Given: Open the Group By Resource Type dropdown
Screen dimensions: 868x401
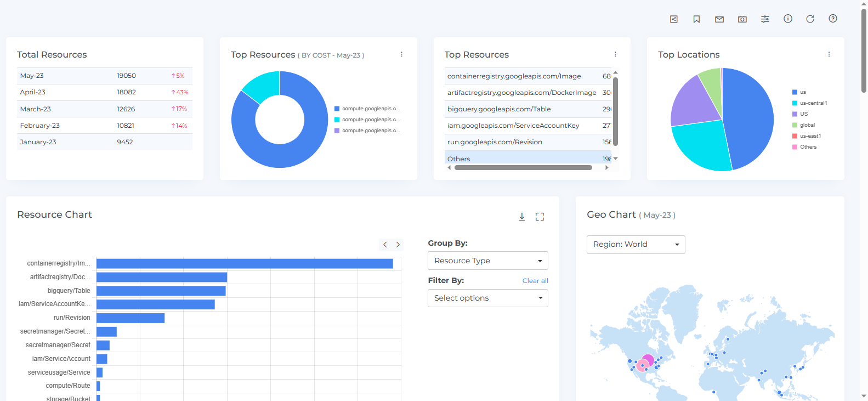Looking at the screenshot, I should (x=487, y=261).
